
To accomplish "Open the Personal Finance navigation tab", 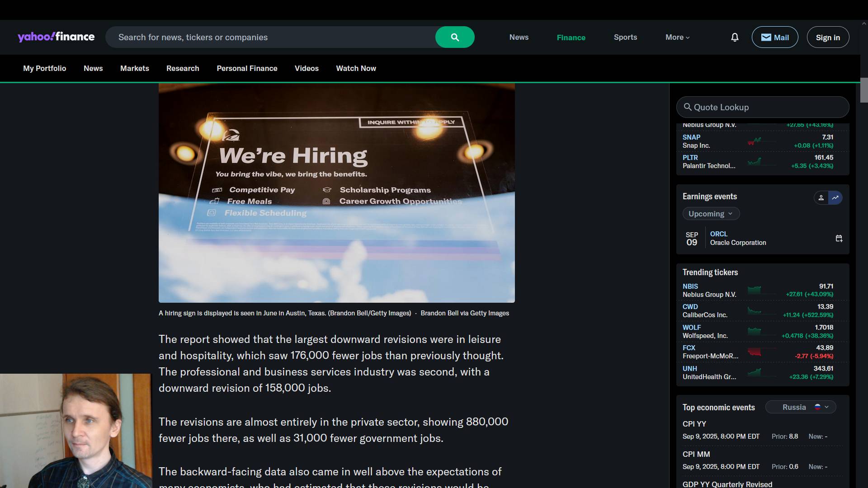I will (x=247, y=68).
